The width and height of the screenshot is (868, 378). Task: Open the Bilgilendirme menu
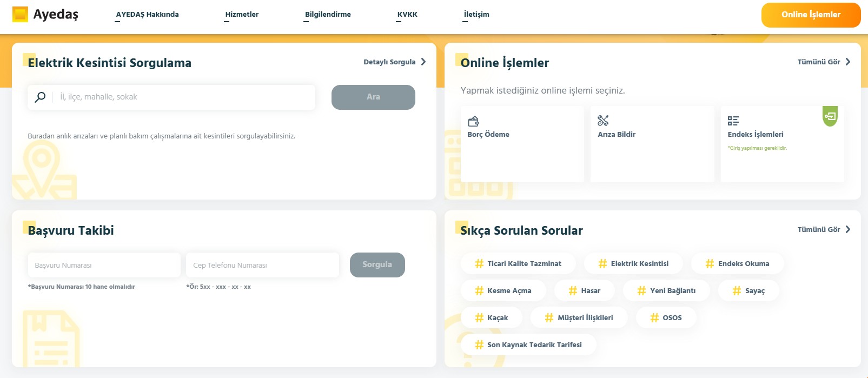point(328,15)
